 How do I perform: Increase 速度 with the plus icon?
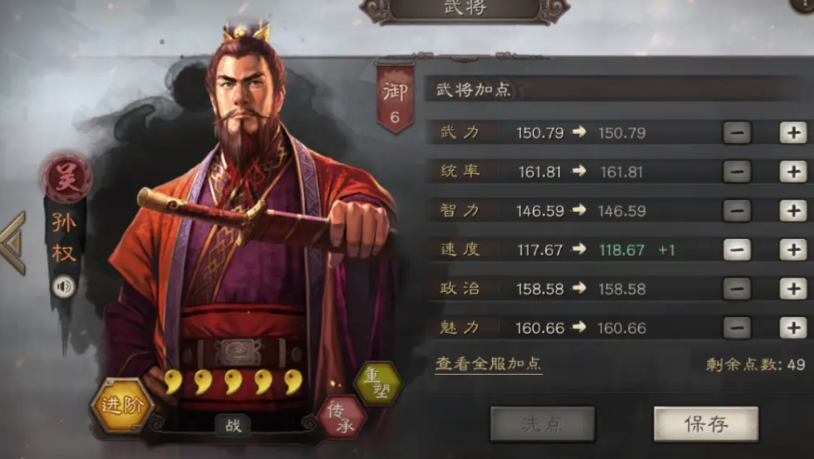coord(793,250)
